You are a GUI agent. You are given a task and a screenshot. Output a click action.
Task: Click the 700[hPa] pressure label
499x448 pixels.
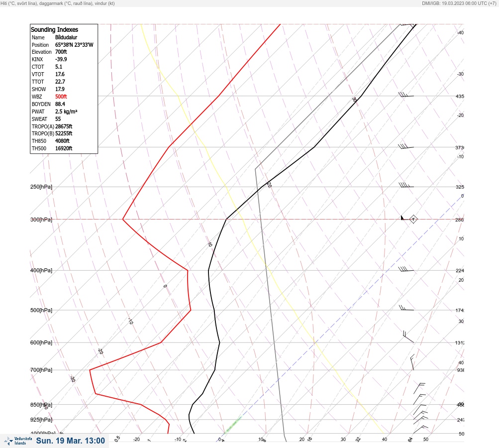point(41,370)
